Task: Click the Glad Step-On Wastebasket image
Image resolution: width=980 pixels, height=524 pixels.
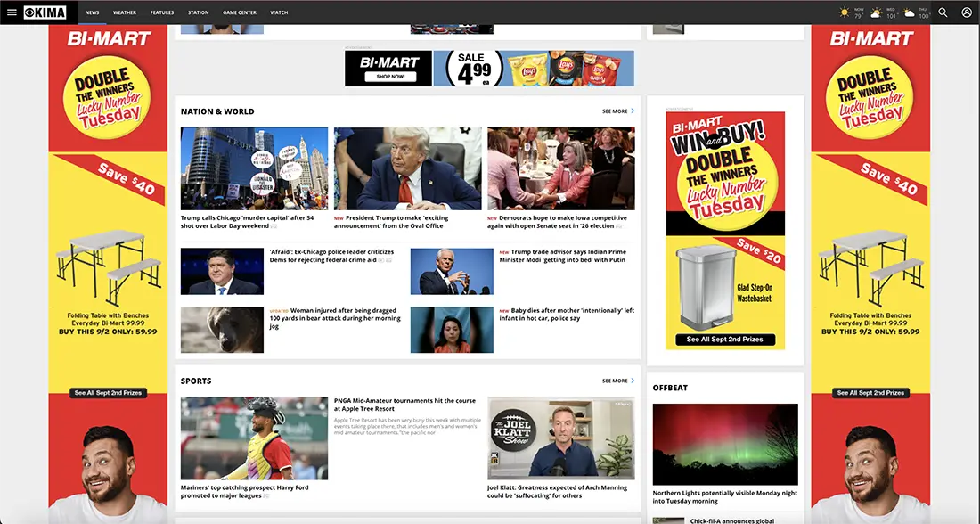Action: [x=706, y=288]
